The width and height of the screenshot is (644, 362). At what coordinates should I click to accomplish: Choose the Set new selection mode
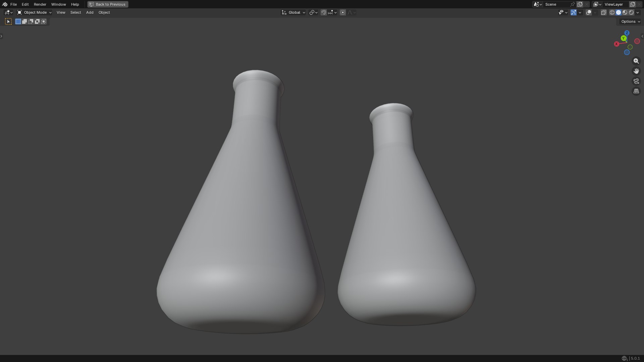[18, 21]
